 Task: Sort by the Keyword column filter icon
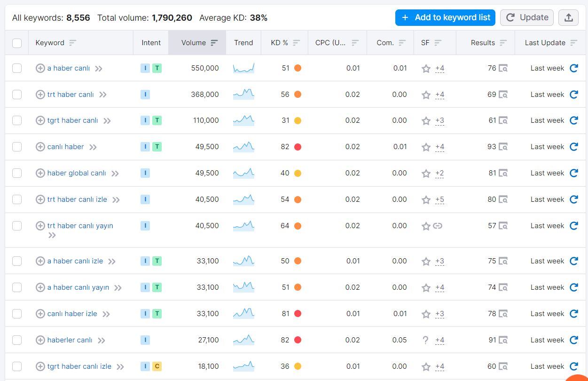click(x=72, y=43)
